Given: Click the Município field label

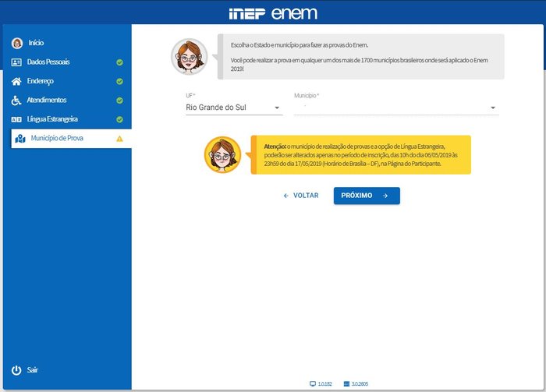Looking at the screenshot, I should coord(307,95).
